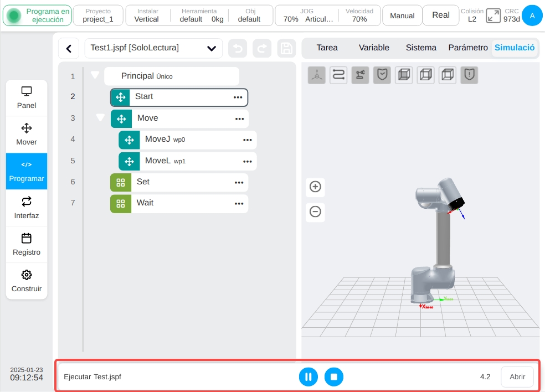Select the solid cube view icon

pos(404,75)
